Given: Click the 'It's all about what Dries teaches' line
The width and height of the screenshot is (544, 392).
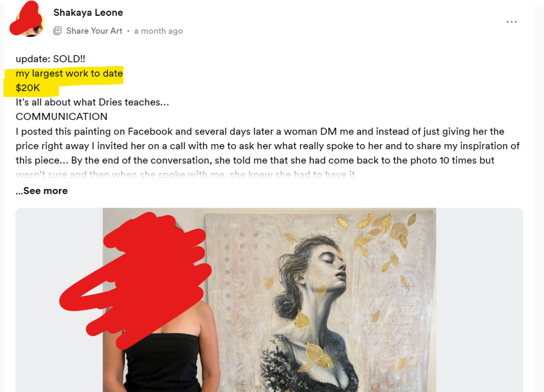Looking at the screenshot, I should pos(92,102).
